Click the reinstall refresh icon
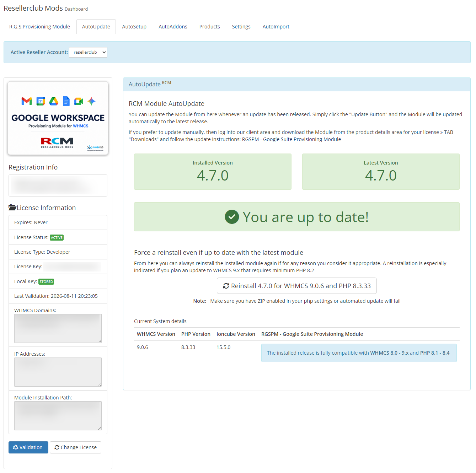Viewport: 476px width, 473px height. [x=226, y=286]
